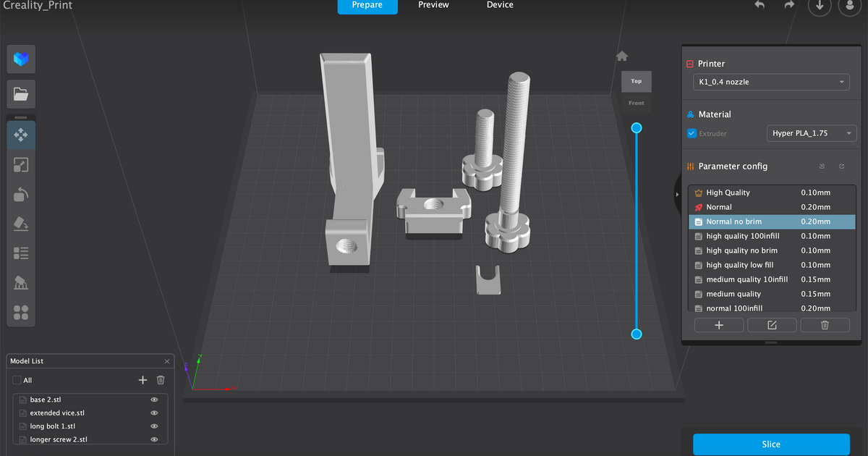The height and width of the screenshot is (456, 868).
Task: Select the Rotate tool
Action: [21, 194]
